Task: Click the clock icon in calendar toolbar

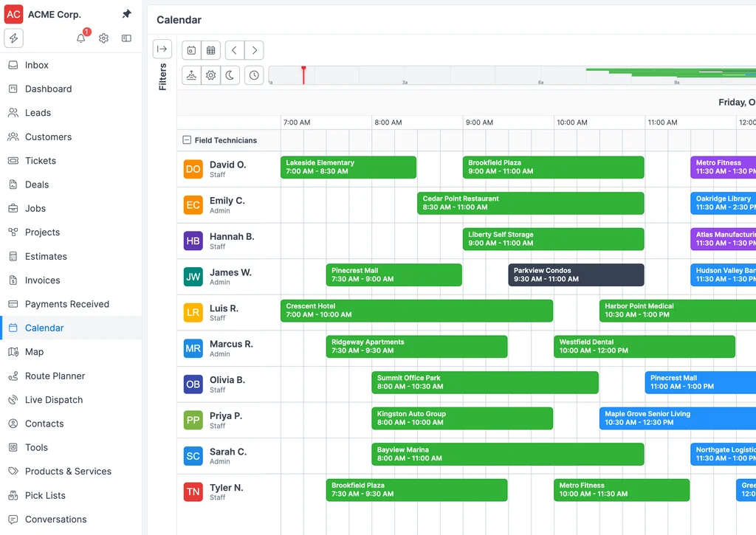Action: 254,75
